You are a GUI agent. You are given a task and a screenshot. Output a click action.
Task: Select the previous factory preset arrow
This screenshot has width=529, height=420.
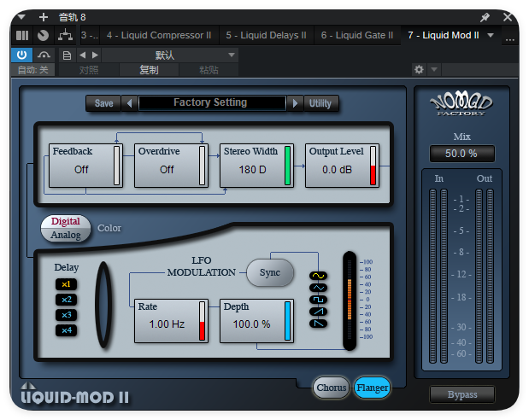[x=130, y=103]
